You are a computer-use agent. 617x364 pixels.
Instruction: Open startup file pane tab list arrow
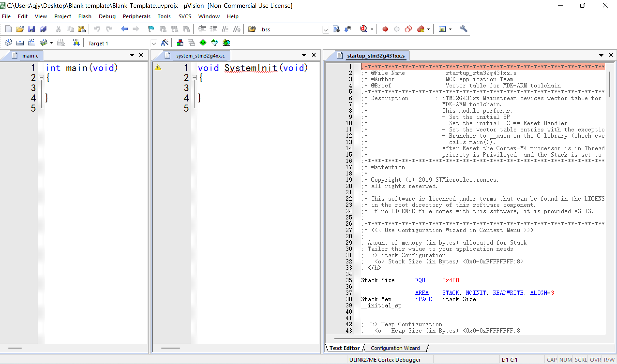click(x=601, y=55)
